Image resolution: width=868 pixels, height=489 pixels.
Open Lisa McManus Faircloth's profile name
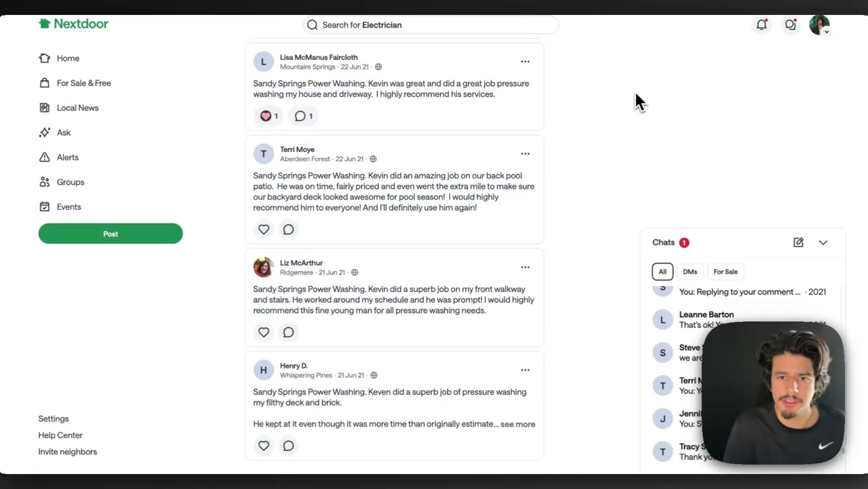[x=319, y=58]
